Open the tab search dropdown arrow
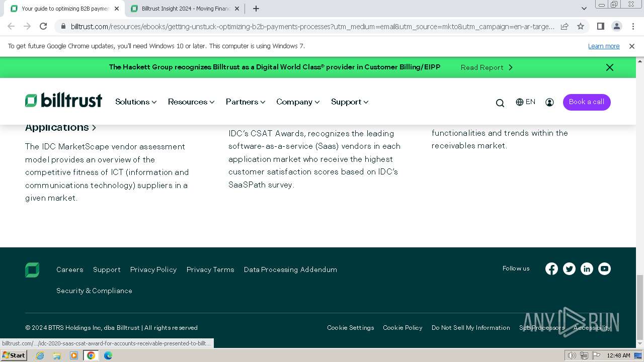 coord(584,9)
